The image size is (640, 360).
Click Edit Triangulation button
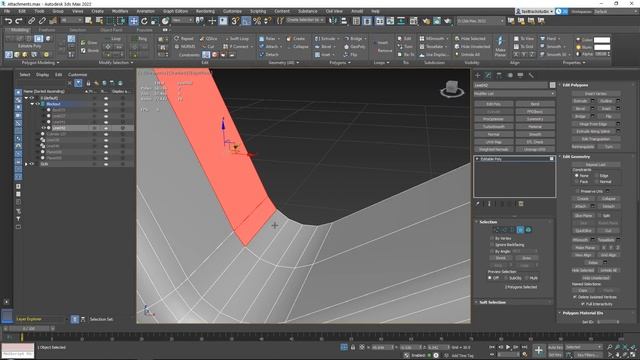(596, 139)
